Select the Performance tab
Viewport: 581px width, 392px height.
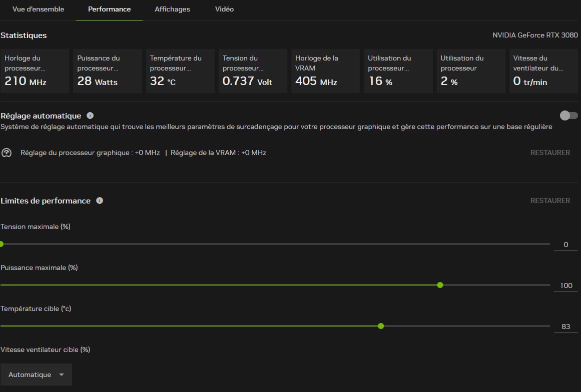click(x=109, y=9)
